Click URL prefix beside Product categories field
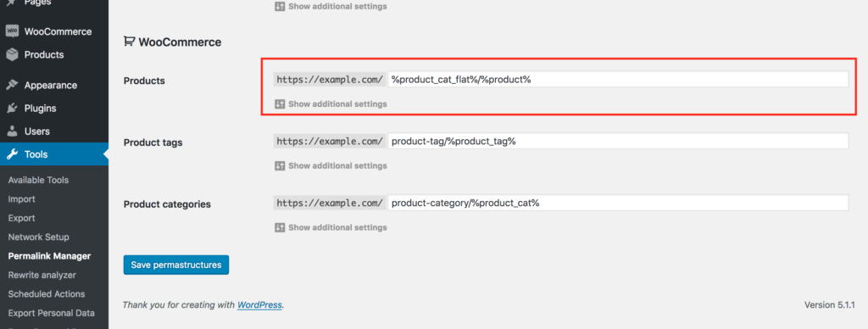Screen dimensions: 868x329 [x=330, y=204]
